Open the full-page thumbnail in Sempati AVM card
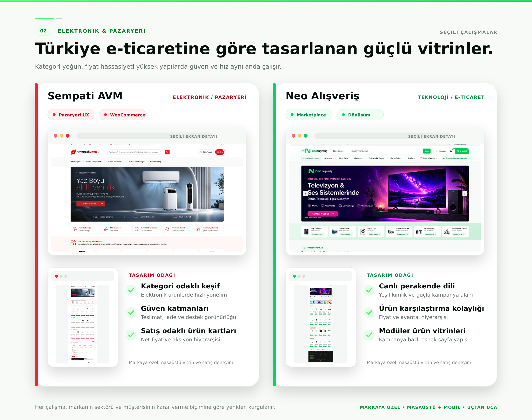Viewport: 532px width, 420px height. [83, 324]
